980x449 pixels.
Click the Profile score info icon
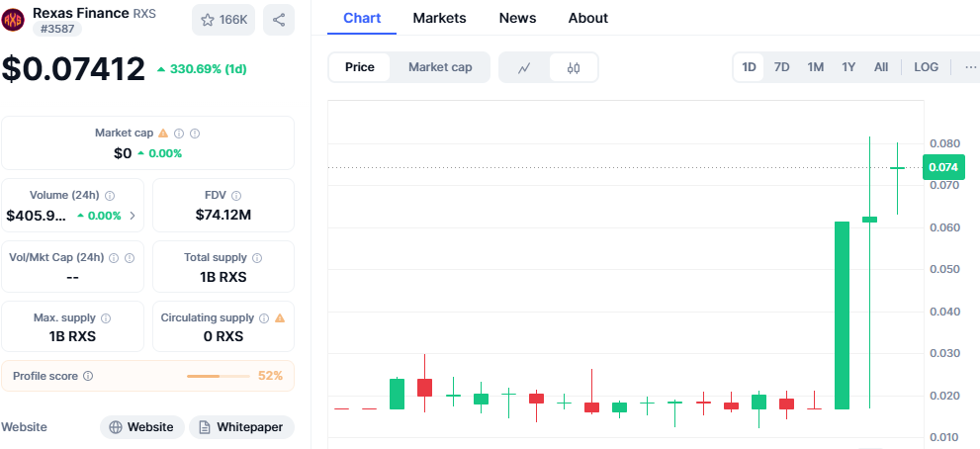point(88,376)
